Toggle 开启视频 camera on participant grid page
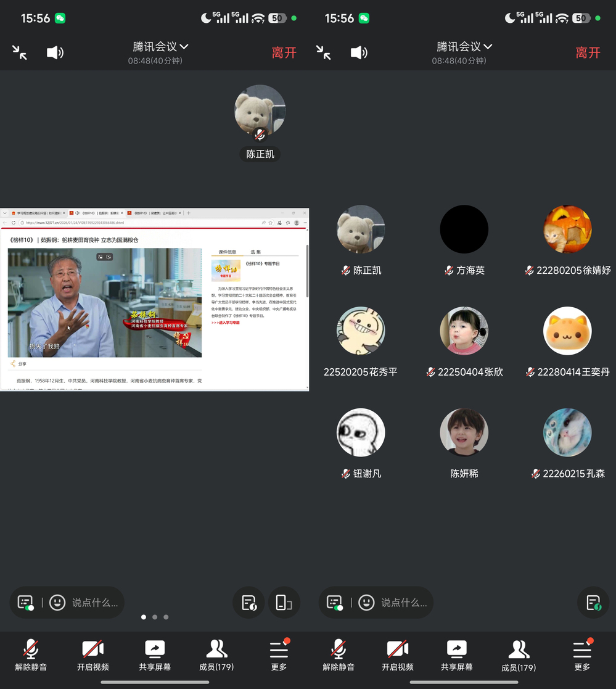 point(397,655)
